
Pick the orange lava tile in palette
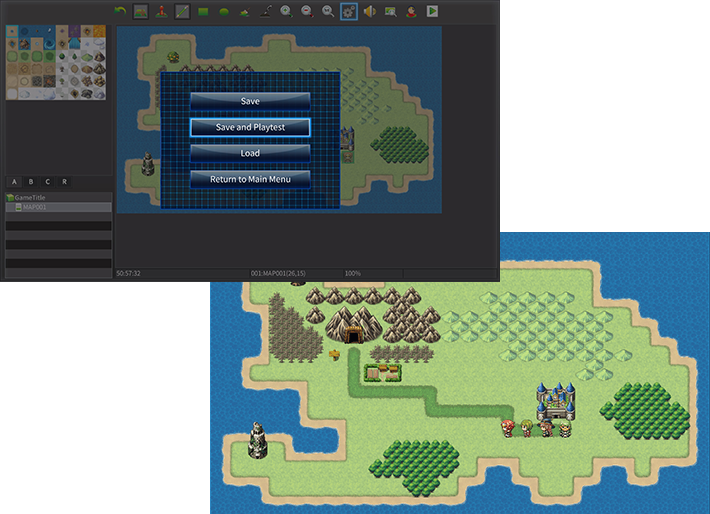[x=99, y=31]
